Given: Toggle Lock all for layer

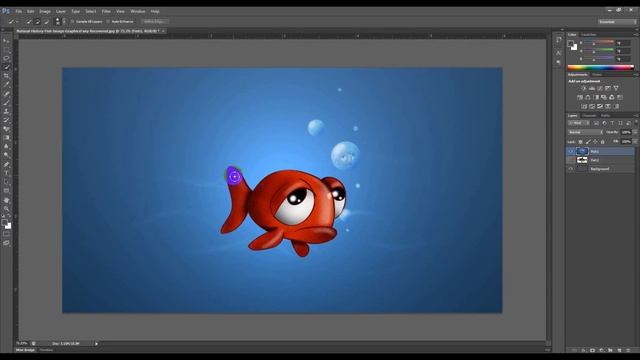Looking at the screenshot, I should (x=603, y=142).
